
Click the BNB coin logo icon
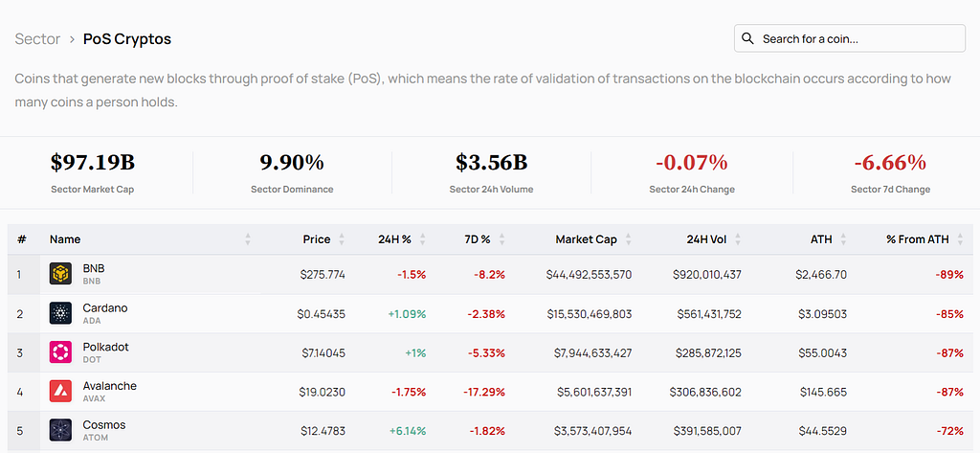point(60,274)
